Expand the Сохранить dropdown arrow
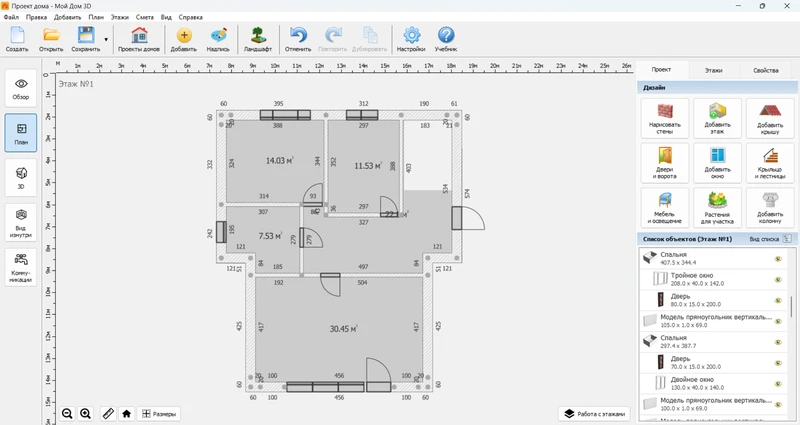Screen dimensions: 800x425 coord(106,39)
